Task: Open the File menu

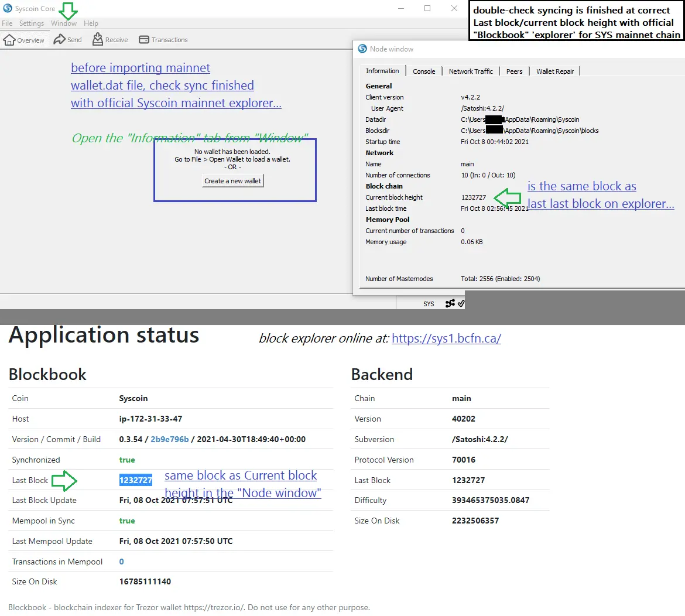Action: tap(7, 23)
